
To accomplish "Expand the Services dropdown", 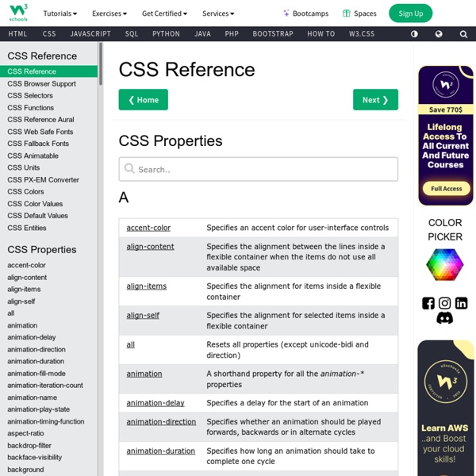I will click(218, 13).
